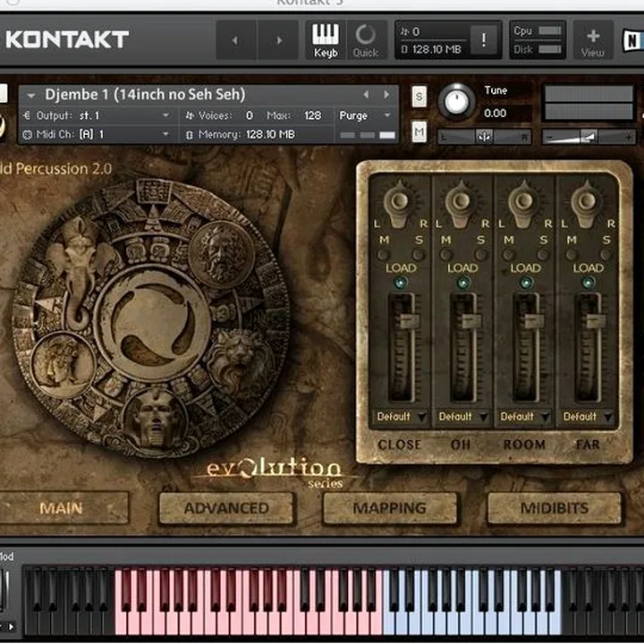The width and height of the screenshot is (644, 644).
Task: Click the instrument volume slider
Action: click(x=589, y=137)
